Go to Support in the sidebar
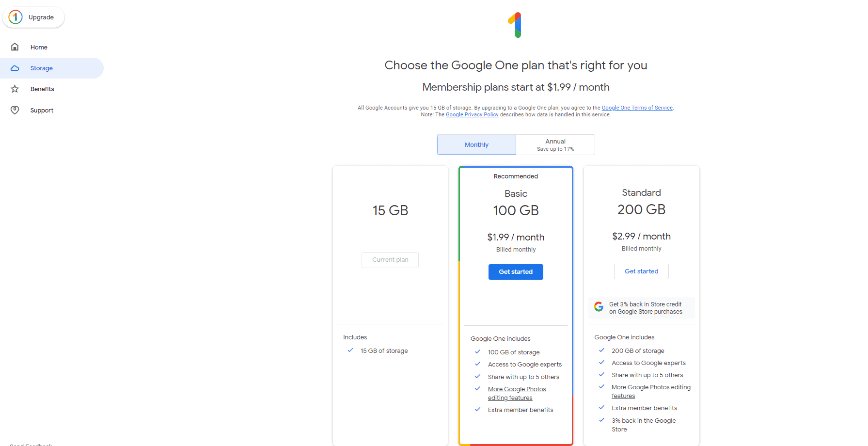The image size is (868, 446). 42,111
